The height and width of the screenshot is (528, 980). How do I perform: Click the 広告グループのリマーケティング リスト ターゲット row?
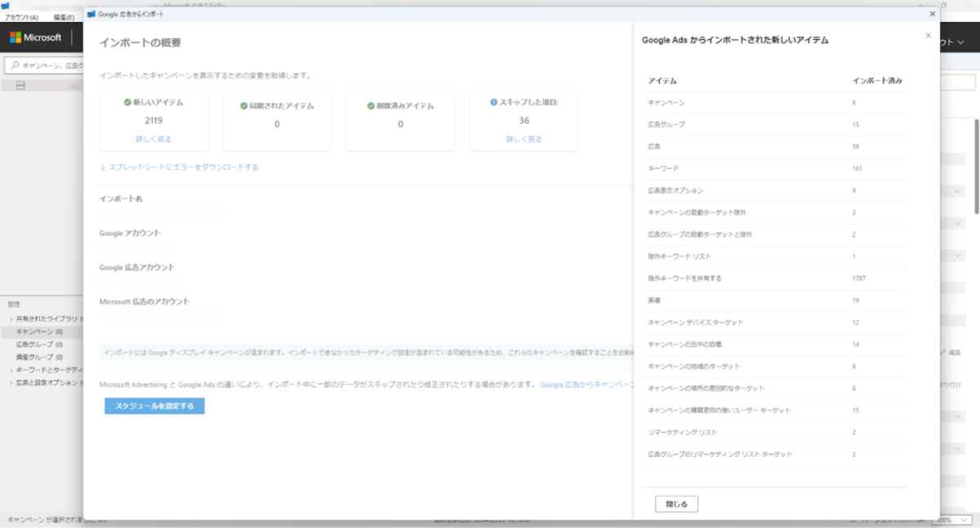pyautogui.click(x=776, y=455)
